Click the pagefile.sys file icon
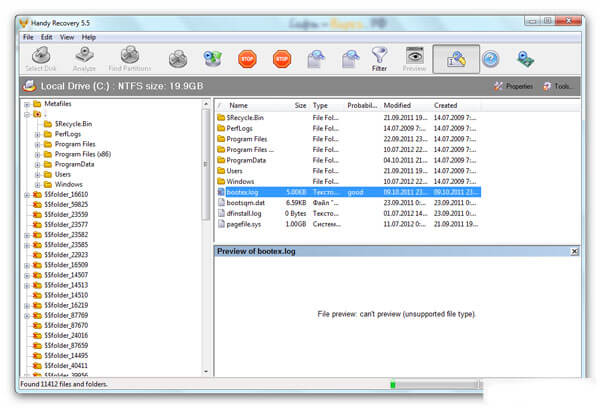The width and height of the screenshot is (600, 408). point(221,224)
